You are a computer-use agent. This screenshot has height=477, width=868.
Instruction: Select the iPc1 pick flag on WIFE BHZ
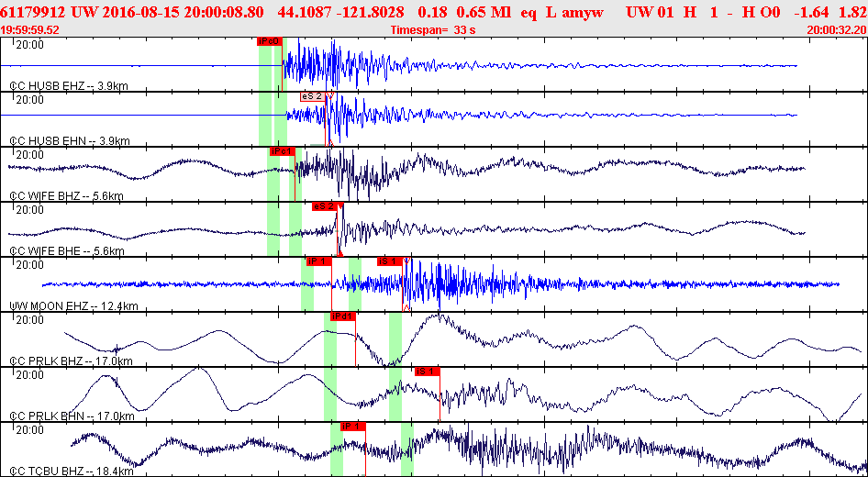click(x=283, y=151)
